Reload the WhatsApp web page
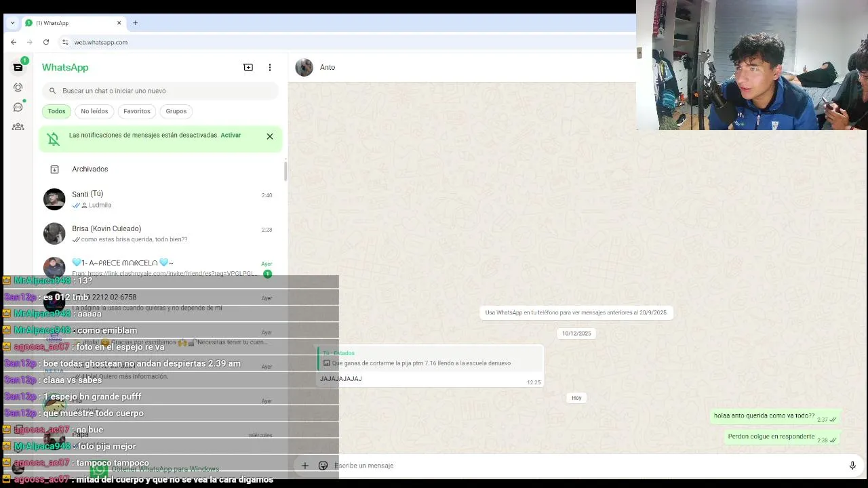868x488 pixels. point(46,42)
